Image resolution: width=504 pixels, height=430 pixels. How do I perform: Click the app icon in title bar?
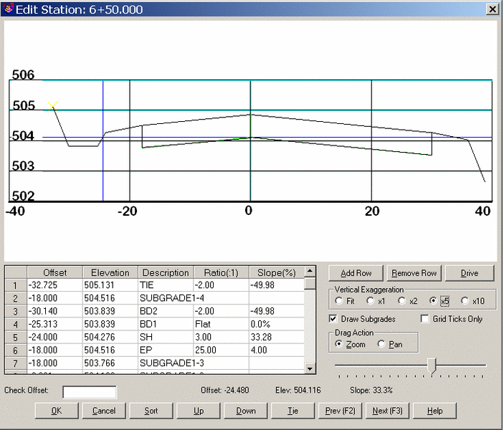[7, 9]
